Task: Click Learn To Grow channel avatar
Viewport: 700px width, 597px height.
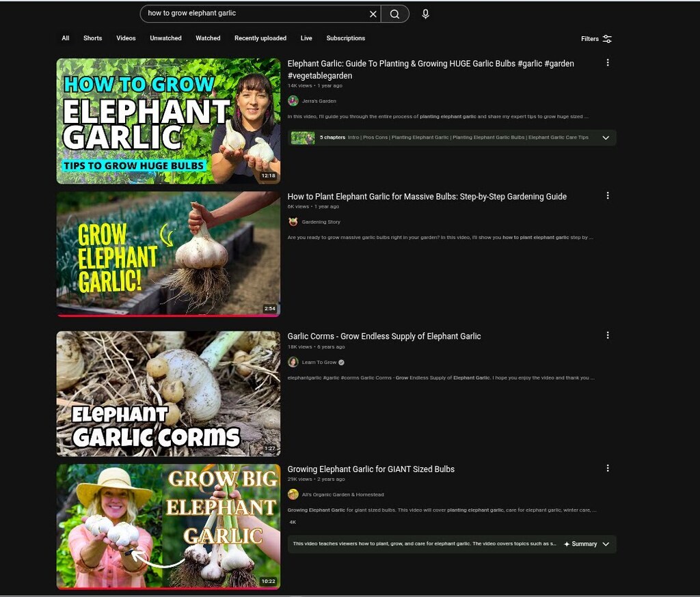Action: coord(293,362)
